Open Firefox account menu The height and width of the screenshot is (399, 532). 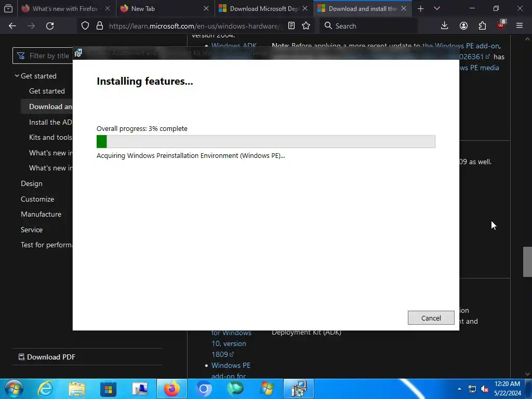click(x=463, y=26)
